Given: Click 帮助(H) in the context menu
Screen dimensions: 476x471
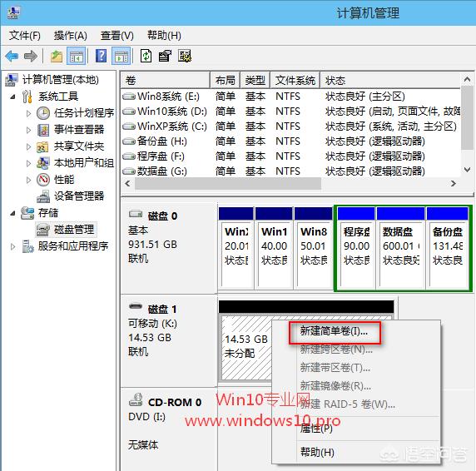Looking at the screenshot, I should click(317, 452).
